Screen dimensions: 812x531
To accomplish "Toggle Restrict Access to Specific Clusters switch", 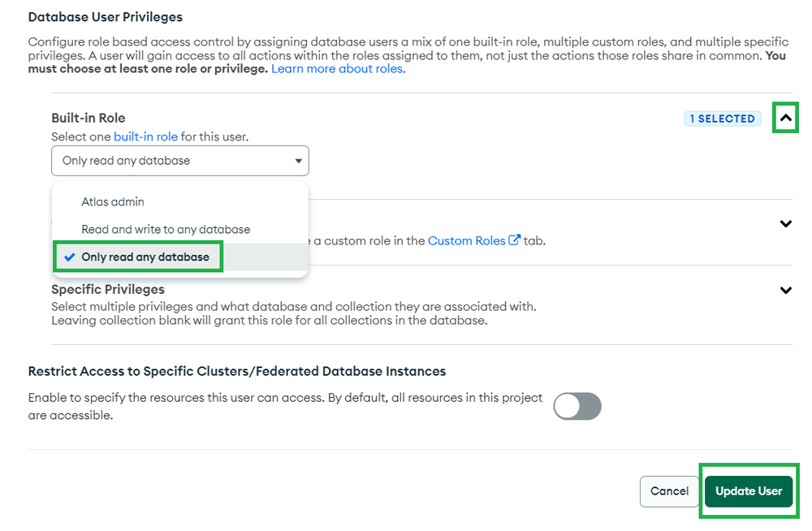I will coord(577,406).
